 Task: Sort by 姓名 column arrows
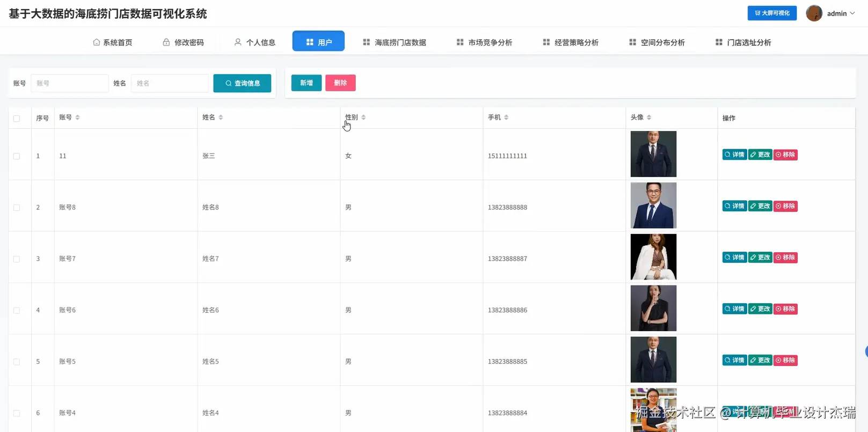click(221, 118)
